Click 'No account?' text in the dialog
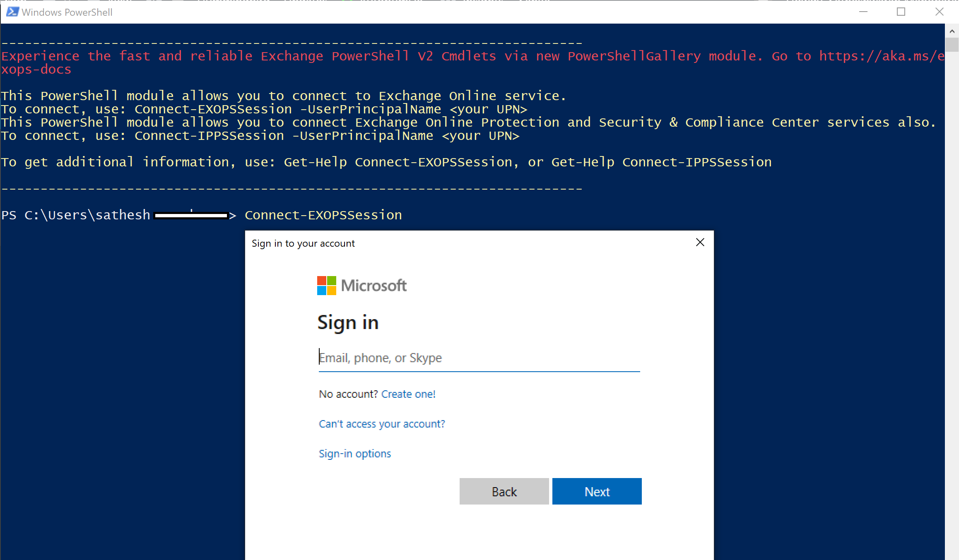959x560 pixels. click(348, 394)
